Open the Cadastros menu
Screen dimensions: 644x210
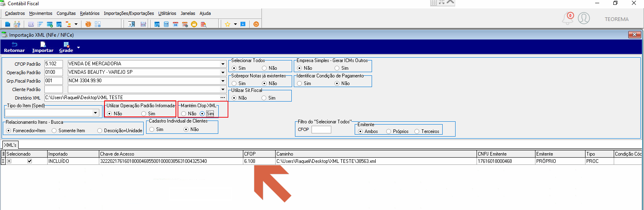(x=15, y=13)
